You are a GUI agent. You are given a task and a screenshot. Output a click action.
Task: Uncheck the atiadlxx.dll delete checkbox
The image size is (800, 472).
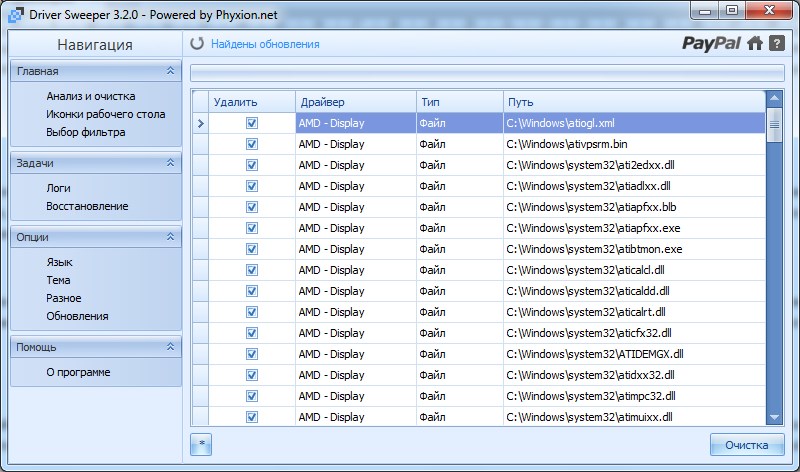pyautogui.click(x=252, y=186)
